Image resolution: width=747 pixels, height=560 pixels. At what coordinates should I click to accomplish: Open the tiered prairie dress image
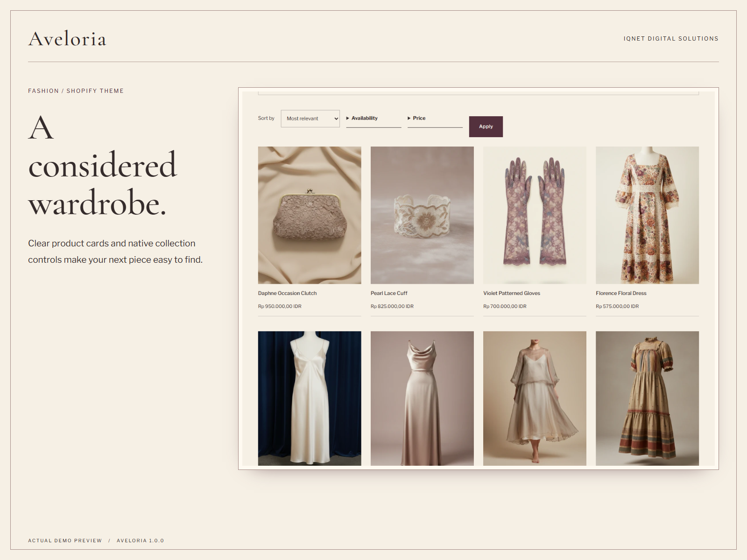tap(647, 398)
